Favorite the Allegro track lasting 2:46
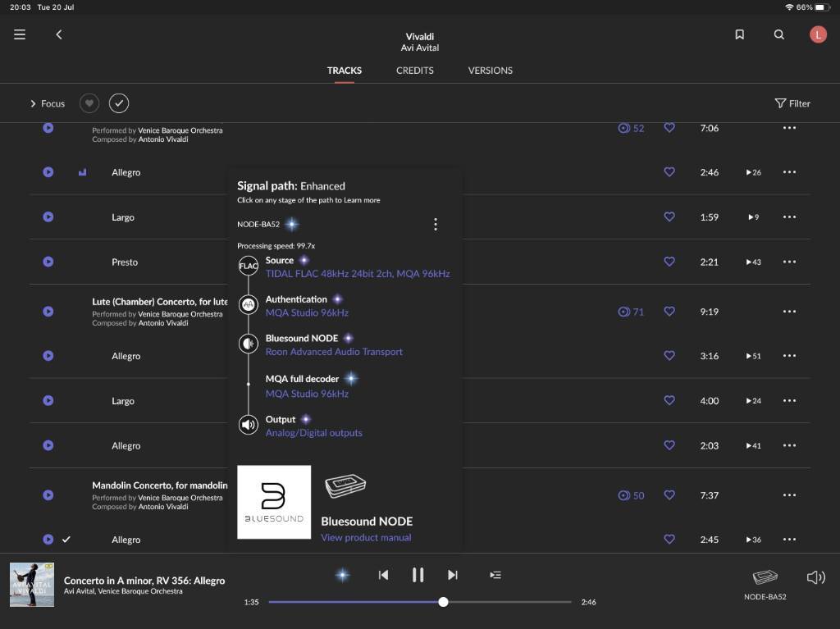The height and width of the screenshot is (629, 840). (669, 172)
